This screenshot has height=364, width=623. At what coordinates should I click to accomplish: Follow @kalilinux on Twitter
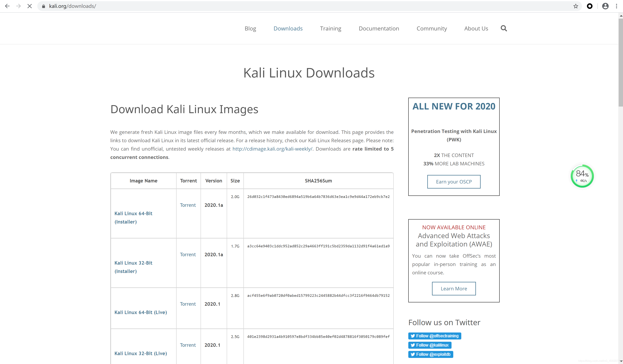(430, 345)
